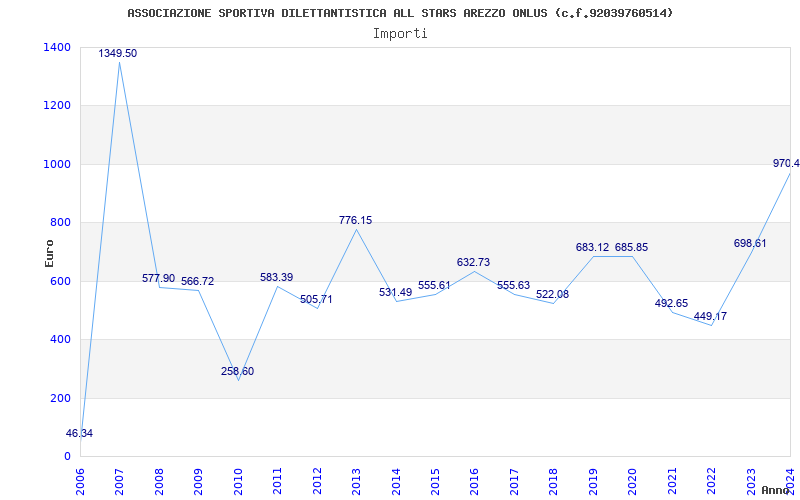800x500 pixels.
Task: Select the 449.17 data label
Action: coord(710,316)
